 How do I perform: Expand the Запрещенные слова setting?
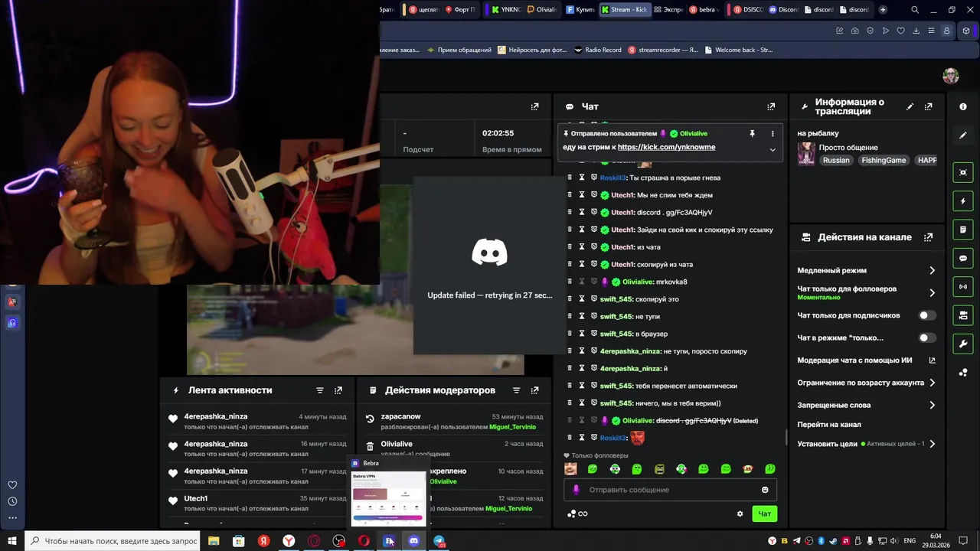[932, 405]
